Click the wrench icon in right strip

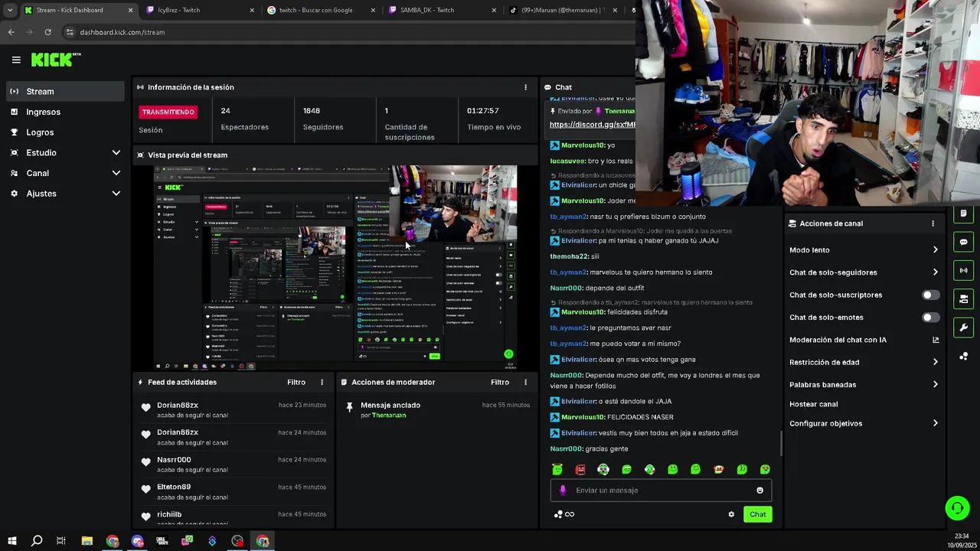tap(963, 328)
